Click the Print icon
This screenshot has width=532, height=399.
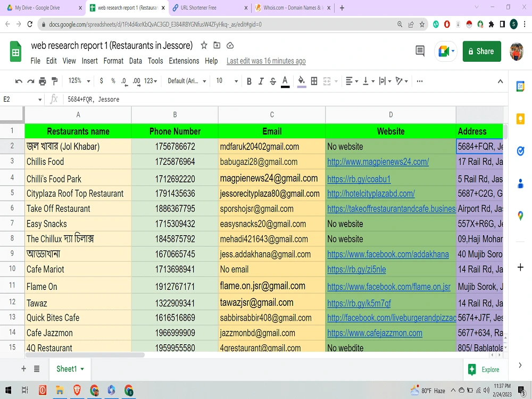pyautogui.click(x=43, y=81)
